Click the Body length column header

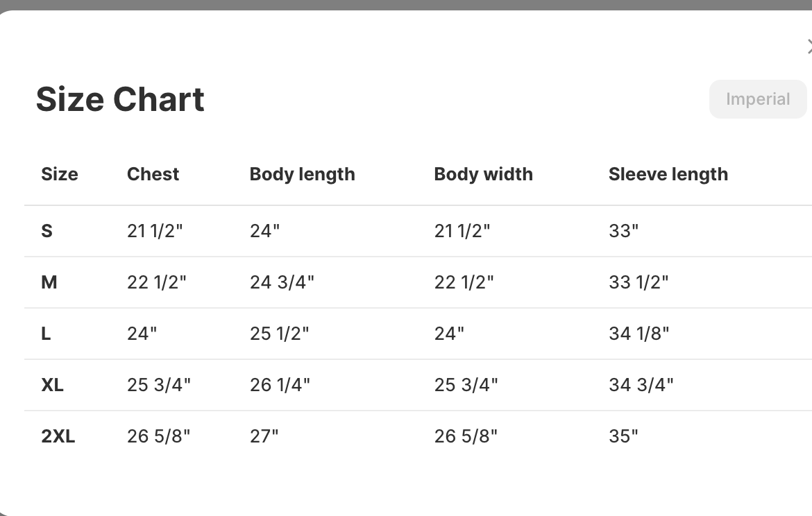tap(302, 174)
